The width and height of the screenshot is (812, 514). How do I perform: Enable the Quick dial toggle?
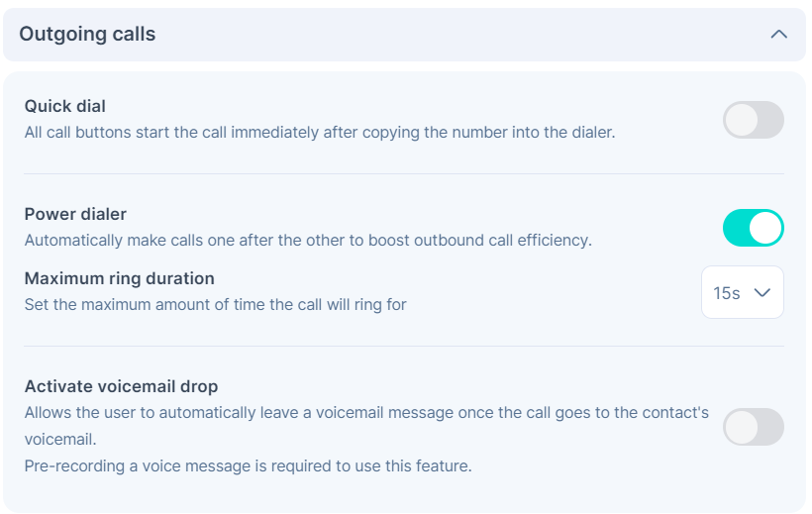point(753,120)
